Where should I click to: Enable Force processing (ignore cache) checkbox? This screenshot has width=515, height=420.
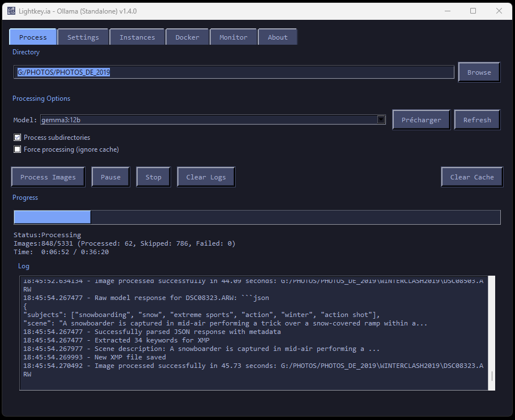[18, 149]
